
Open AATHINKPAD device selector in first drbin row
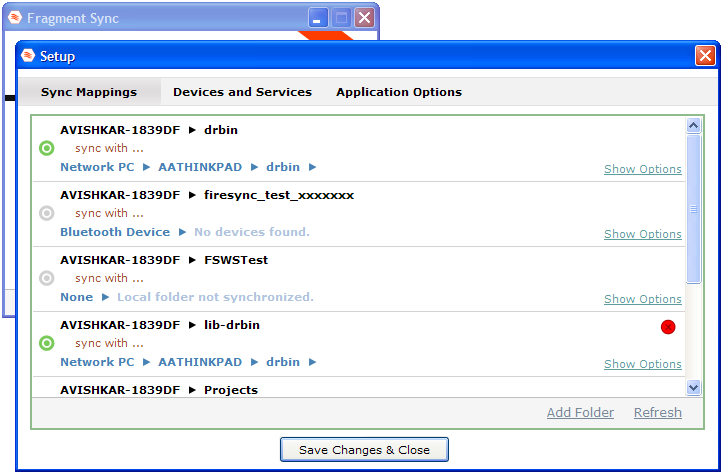200,167
